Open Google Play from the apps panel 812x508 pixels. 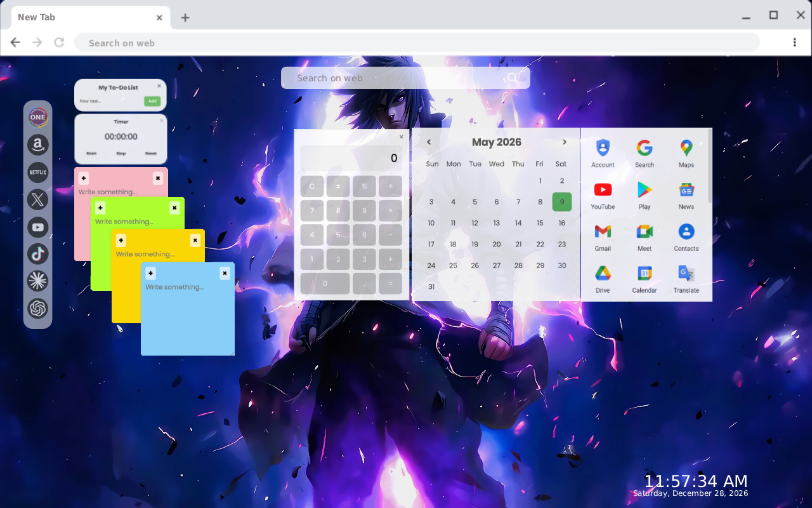pyautogui.click(x=645, y=196)
